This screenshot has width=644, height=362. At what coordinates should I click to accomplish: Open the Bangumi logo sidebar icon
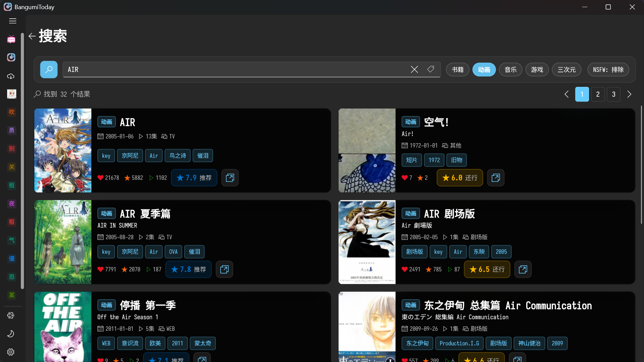[11, 57]
